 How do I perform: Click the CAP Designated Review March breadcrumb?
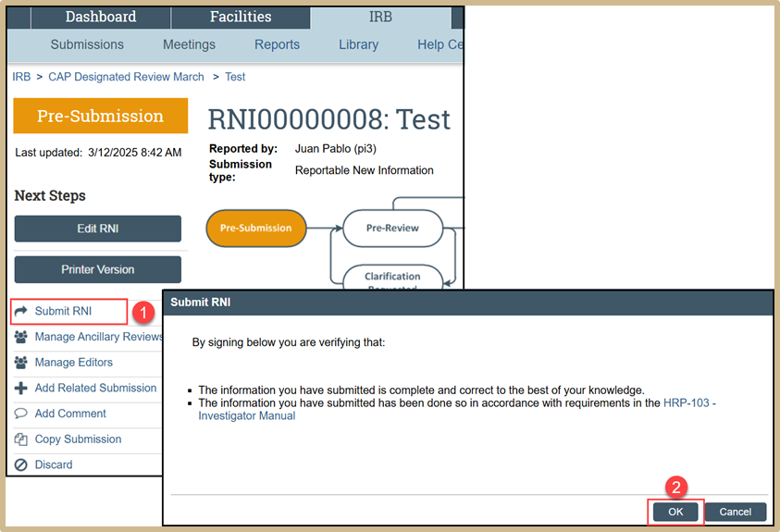coord(126,77)
